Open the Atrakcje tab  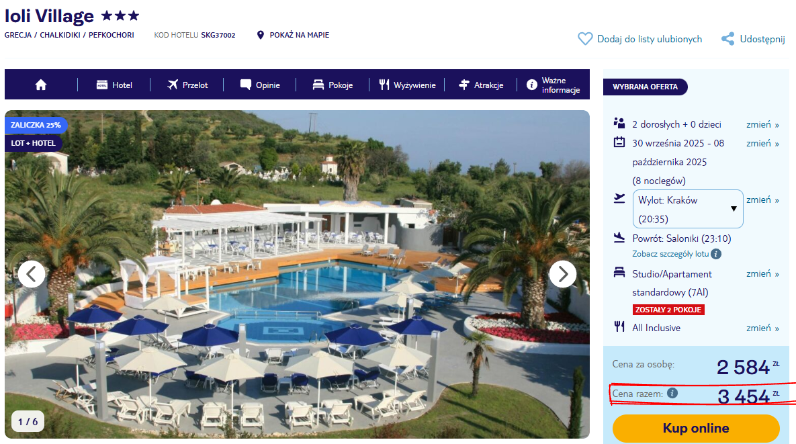click(480, 85)
